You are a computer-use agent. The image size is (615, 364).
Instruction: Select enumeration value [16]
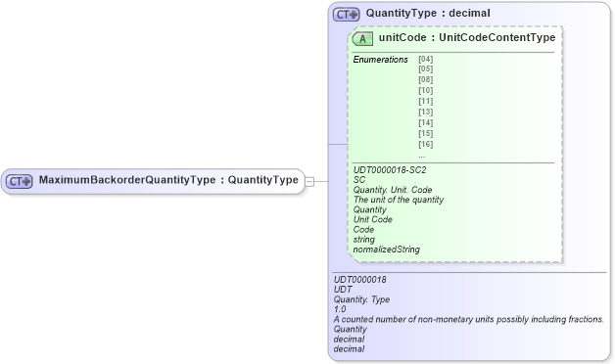pyautogui.click(x=426, y=144)
